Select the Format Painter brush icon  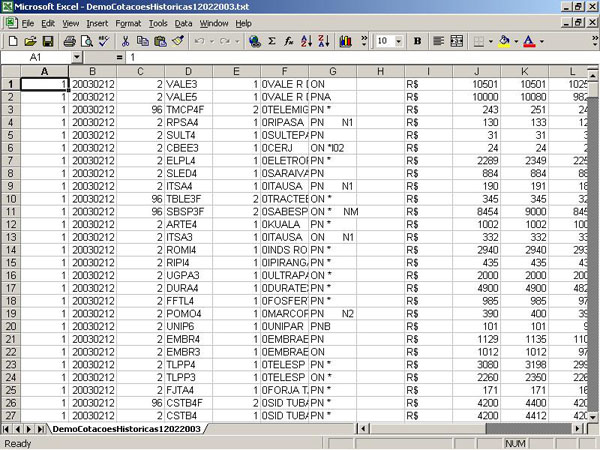[x=177, y=42]
